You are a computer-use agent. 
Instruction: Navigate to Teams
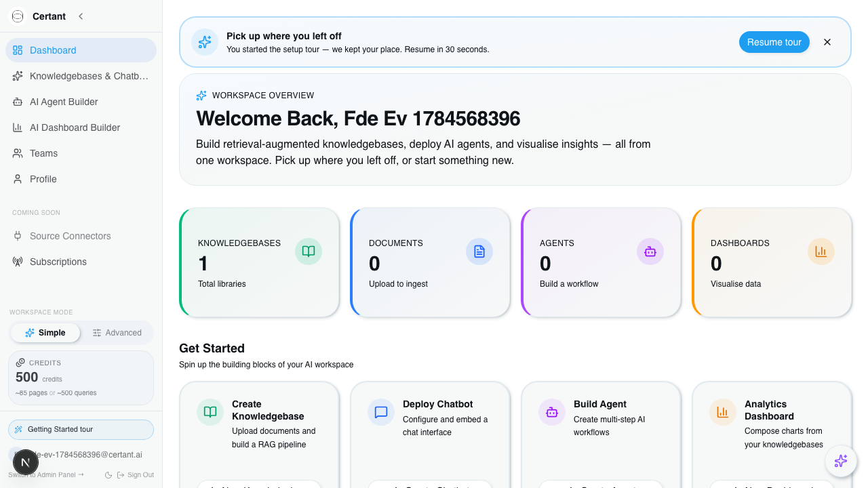pos(81,153)
